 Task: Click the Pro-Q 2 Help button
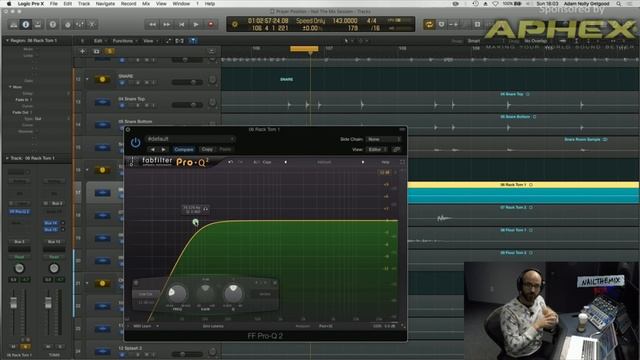click(x=385, y=162)
